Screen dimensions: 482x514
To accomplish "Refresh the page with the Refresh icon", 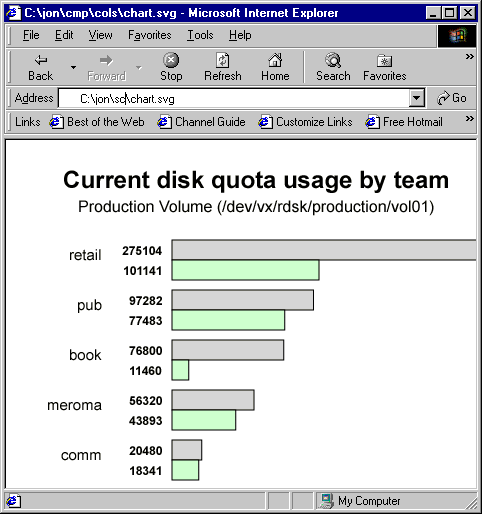I will (x=222, y=60).
